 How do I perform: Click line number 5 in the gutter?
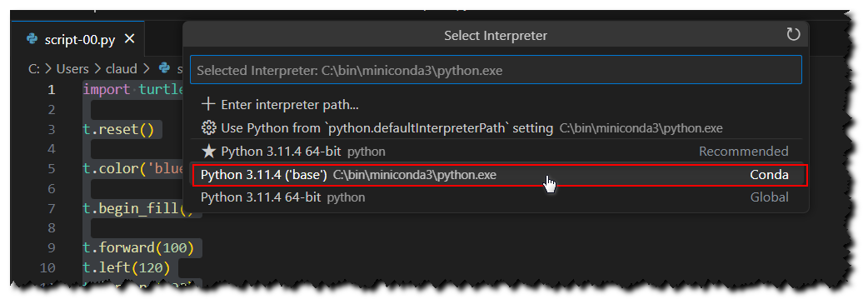[52, 169]
